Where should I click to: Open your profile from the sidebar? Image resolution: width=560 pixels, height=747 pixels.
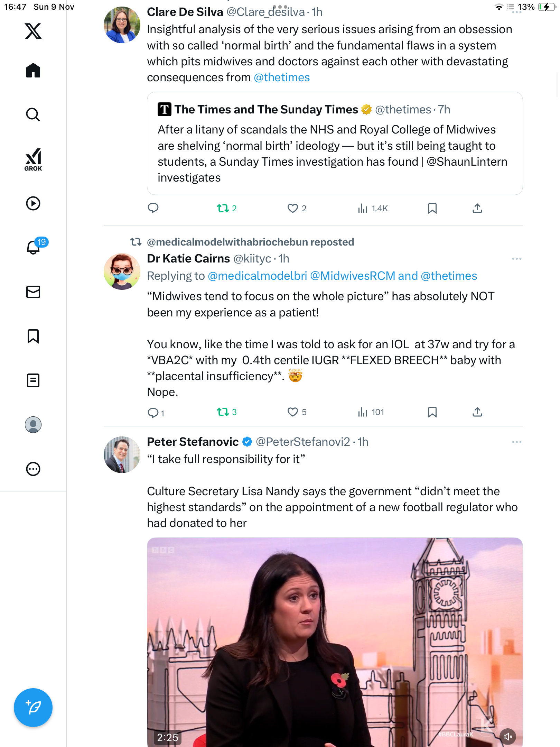tap(33, 425)
